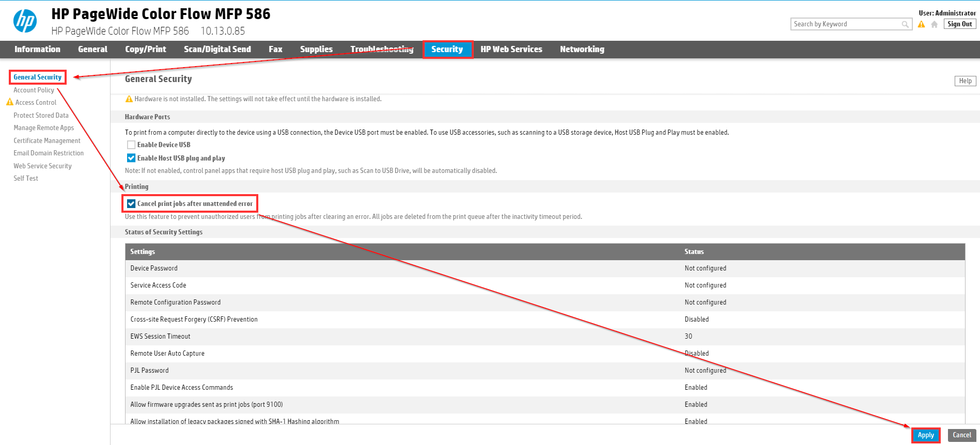
Task: Click the Access Control warning icon
Action: [9, 102]
